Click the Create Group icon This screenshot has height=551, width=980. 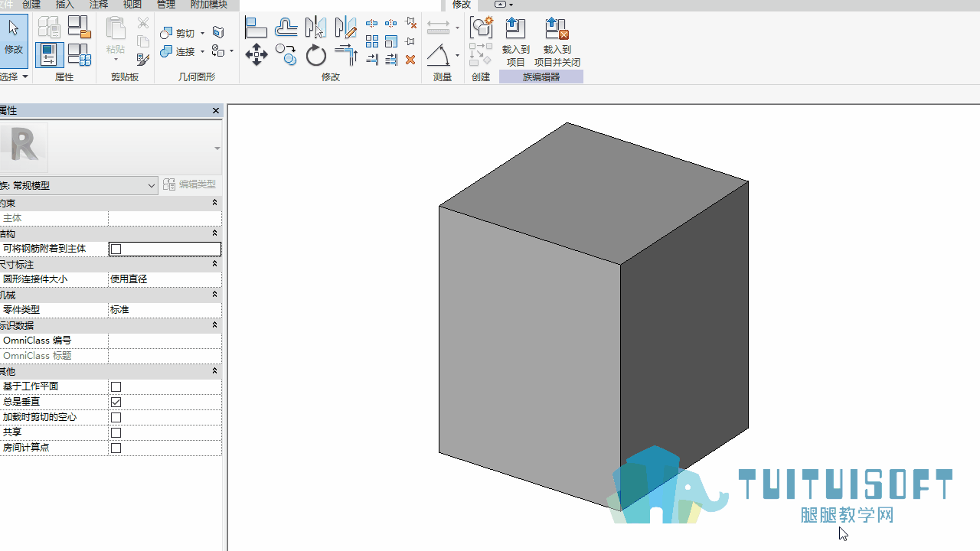pyautogui.click(x=481, y=28)
